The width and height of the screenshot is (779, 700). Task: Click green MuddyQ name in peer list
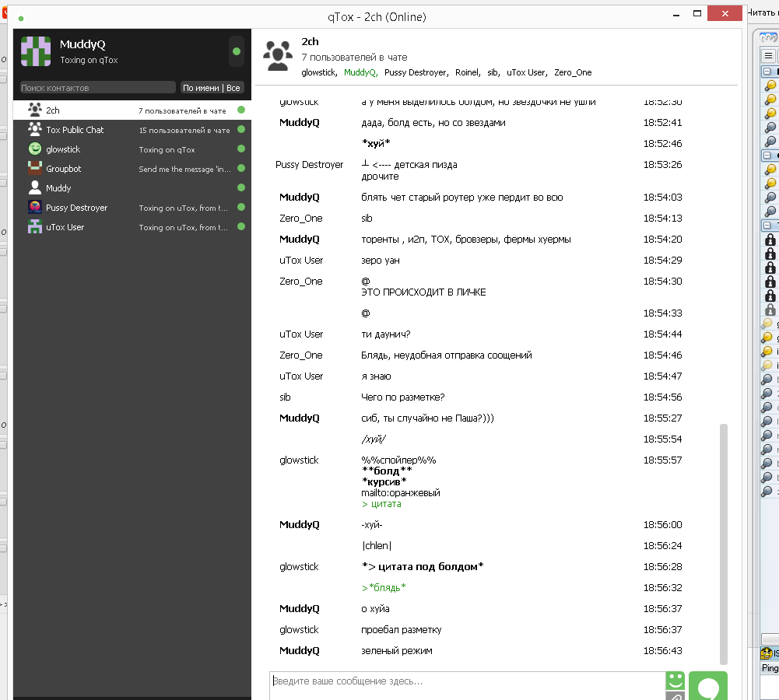(360, 72)
